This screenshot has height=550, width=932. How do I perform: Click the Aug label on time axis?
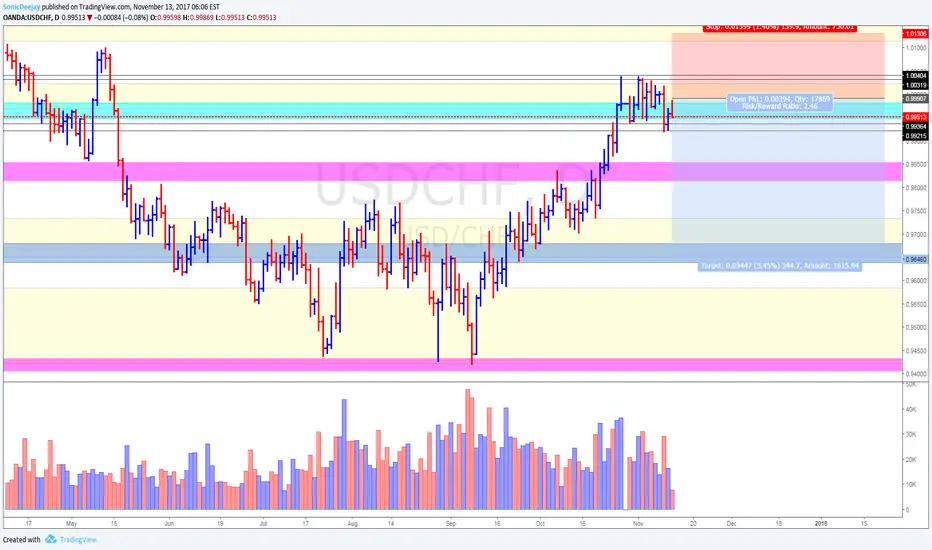coord(352,524)
